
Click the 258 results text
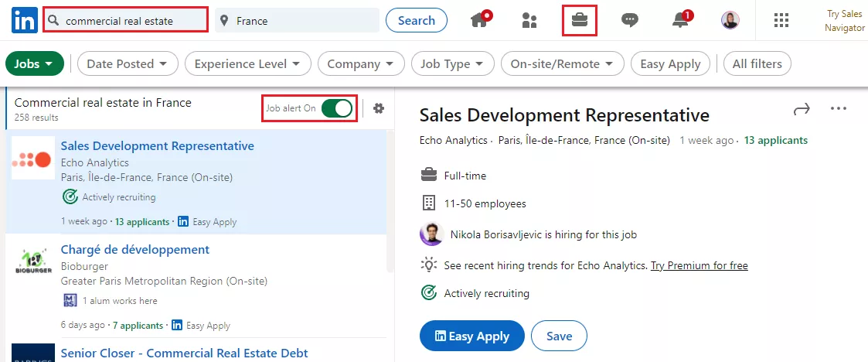(x=36, y=118)
